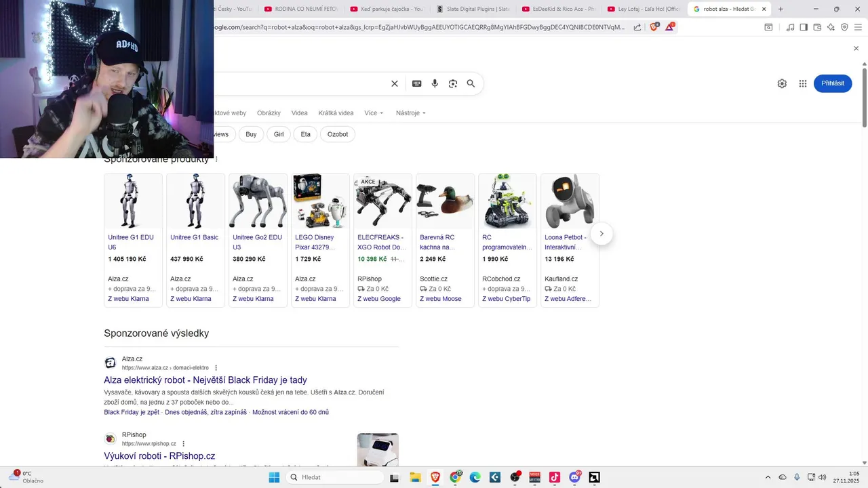
Task: Click the magnifier search button
Action: click(471, 83)
